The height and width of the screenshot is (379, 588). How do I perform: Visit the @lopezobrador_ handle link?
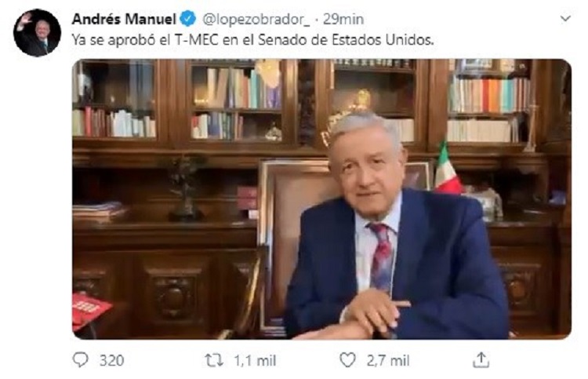(256, 19)
